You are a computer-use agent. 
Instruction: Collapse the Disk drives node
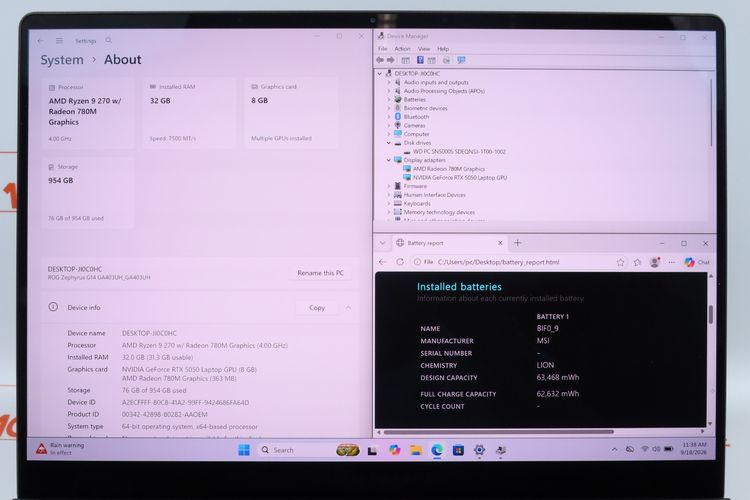point(389,143)
